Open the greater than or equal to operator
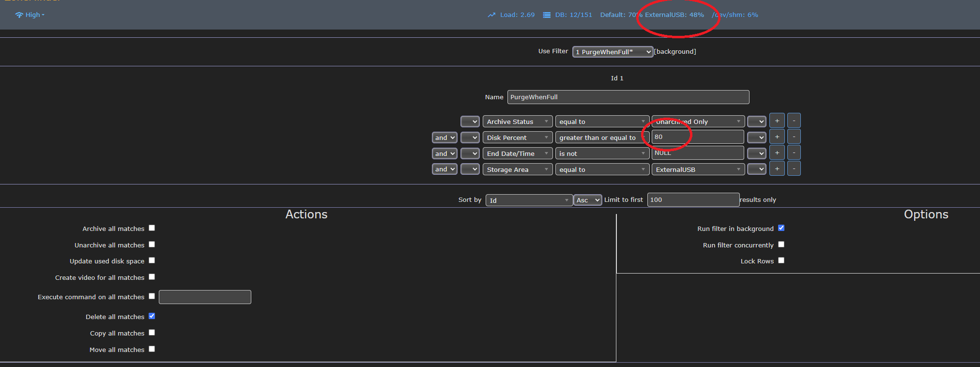The image size is (980, 367). 602,138
